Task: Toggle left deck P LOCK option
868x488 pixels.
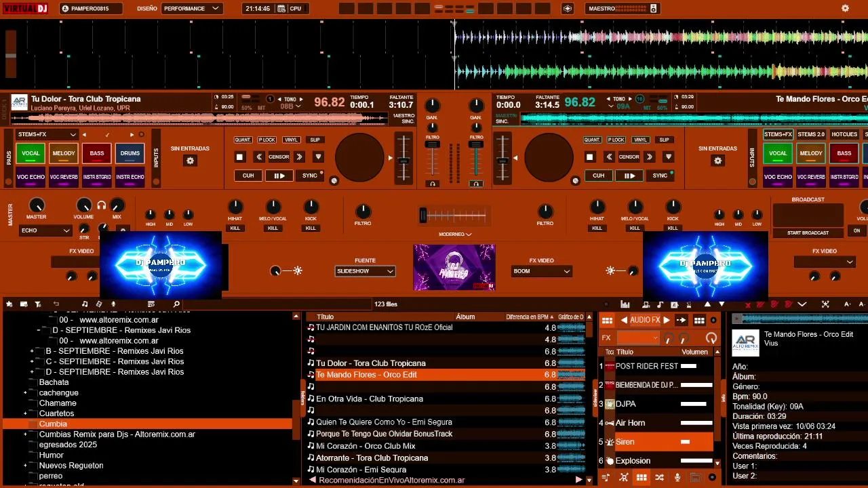Action: pos(267,140)
